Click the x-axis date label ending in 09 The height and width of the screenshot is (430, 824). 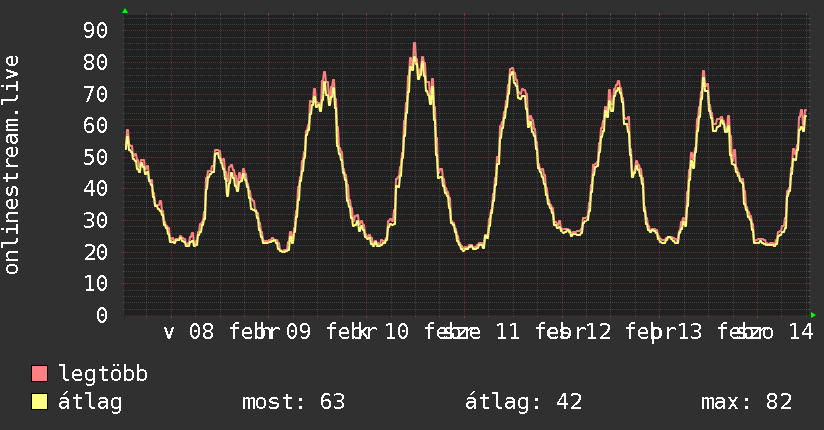[270, 332]
